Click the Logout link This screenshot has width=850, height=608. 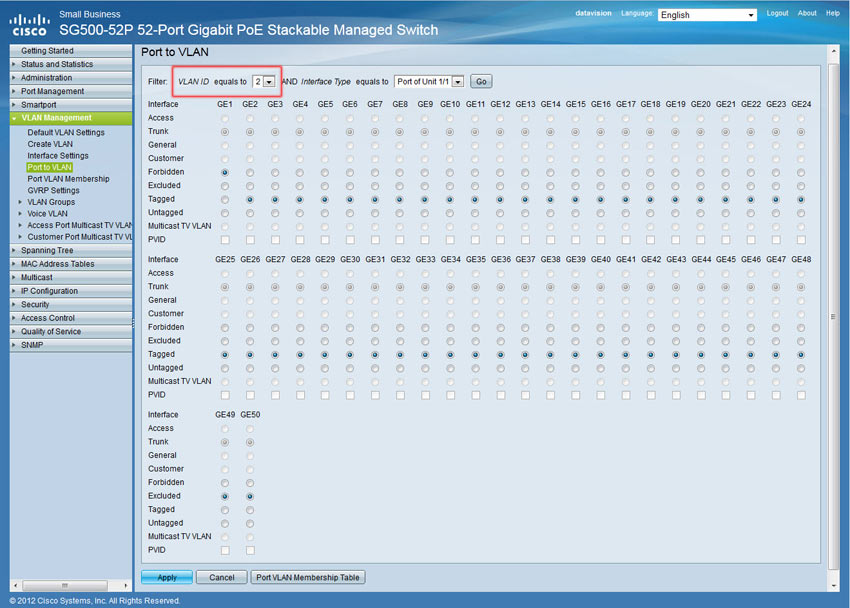pos(777,13)
